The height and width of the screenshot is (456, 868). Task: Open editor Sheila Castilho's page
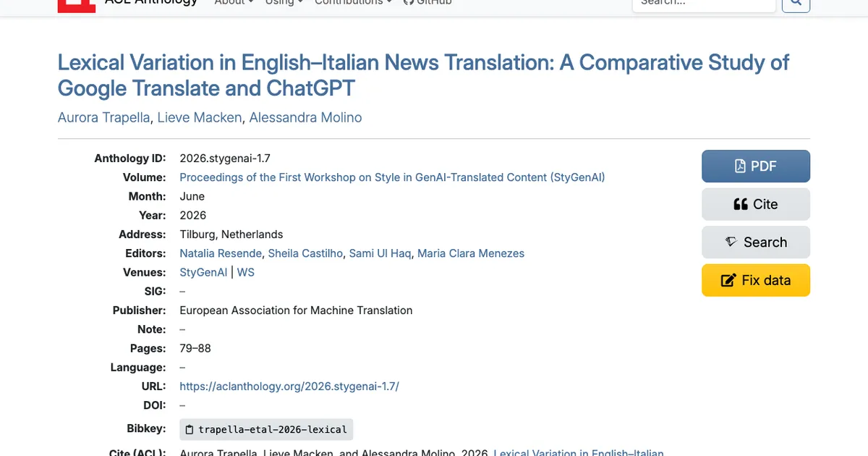click(305, 253)
